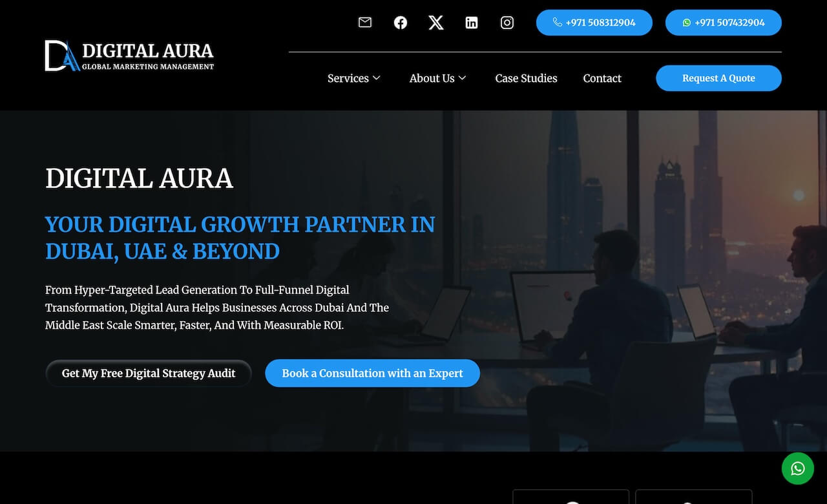Click the X (Twitter) social icon
The width and height of the screenshot is (827, 504).
[x=436, y=22]
